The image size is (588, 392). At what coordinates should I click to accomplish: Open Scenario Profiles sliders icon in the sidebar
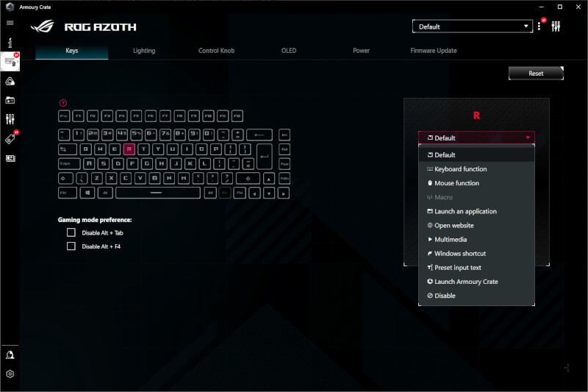click(10, 119)
